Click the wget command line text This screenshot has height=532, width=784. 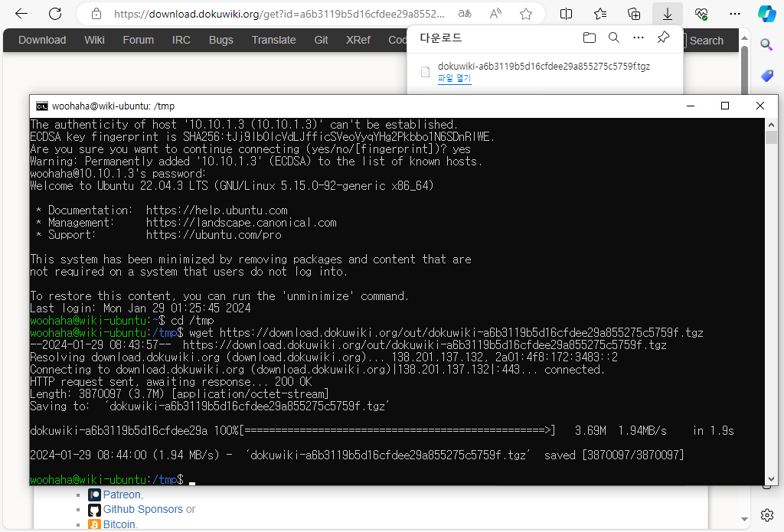click(446, 332)
